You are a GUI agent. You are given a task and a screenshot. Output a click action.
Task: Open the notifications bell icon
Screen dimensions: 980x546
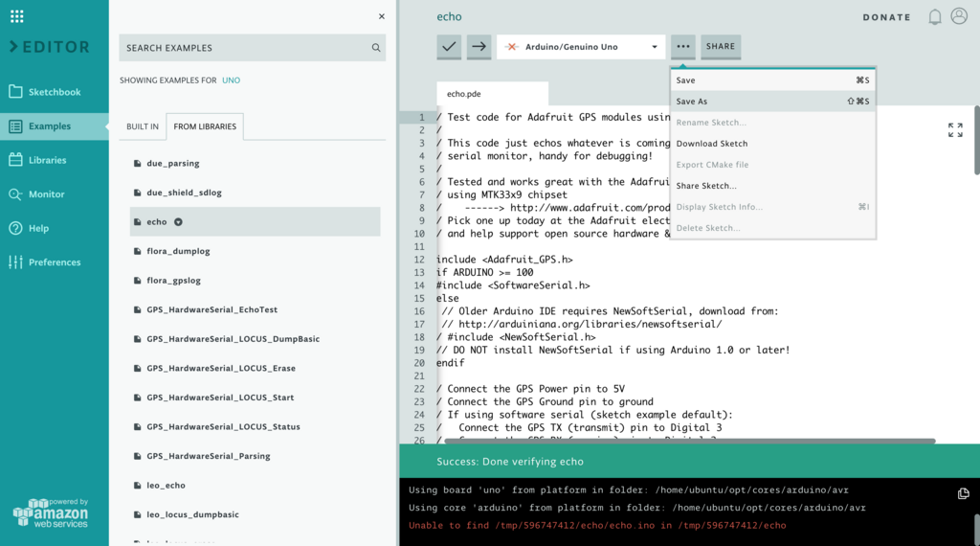[934, 17]
